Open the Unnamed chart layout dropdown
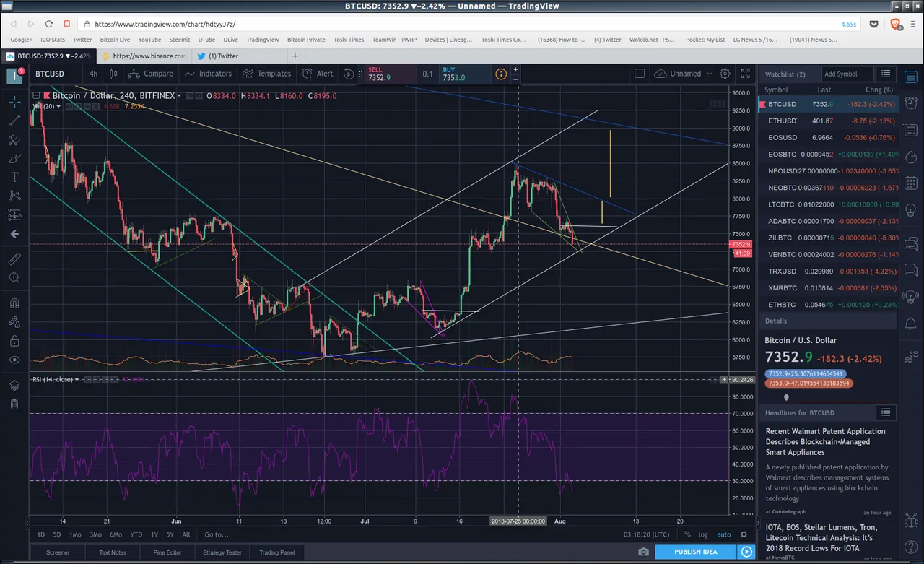This screenshot has height=564, width=924. pyautogui.click(x=682, y=74)
